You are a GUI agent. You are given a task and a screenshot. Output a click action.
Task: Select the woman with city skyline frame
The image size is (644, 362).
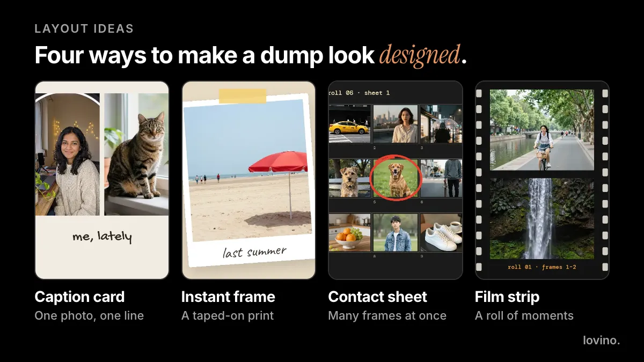coord(396,124)
